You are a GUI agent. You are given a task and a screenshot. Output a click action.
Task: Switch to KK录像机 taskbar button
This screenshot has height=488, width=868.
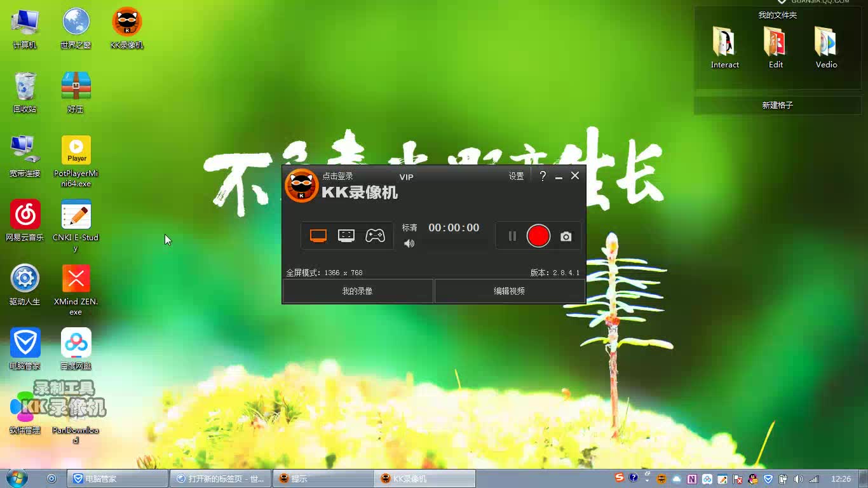point(425,478)
